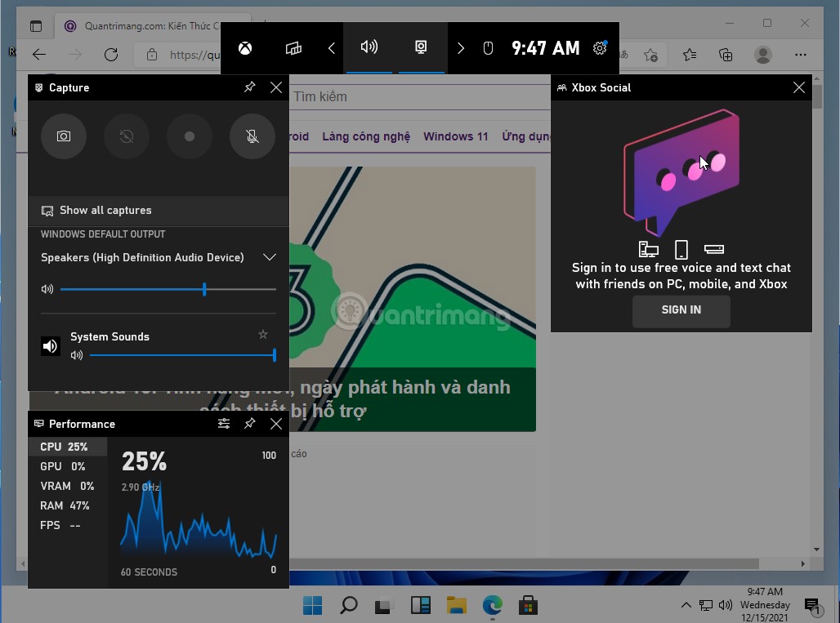840x623 pixels.
Task: Click SIGN IN in Xbox Social
Action: pos(681,310)
